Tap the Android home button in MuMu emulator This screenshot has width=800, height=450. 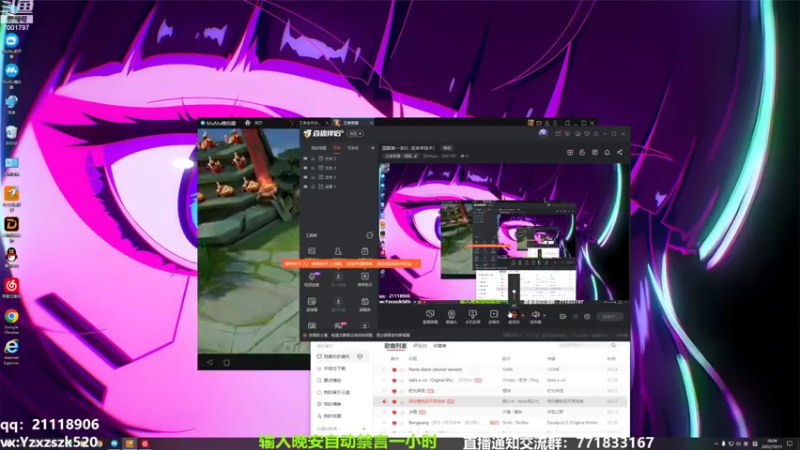[x=227, y=362]
